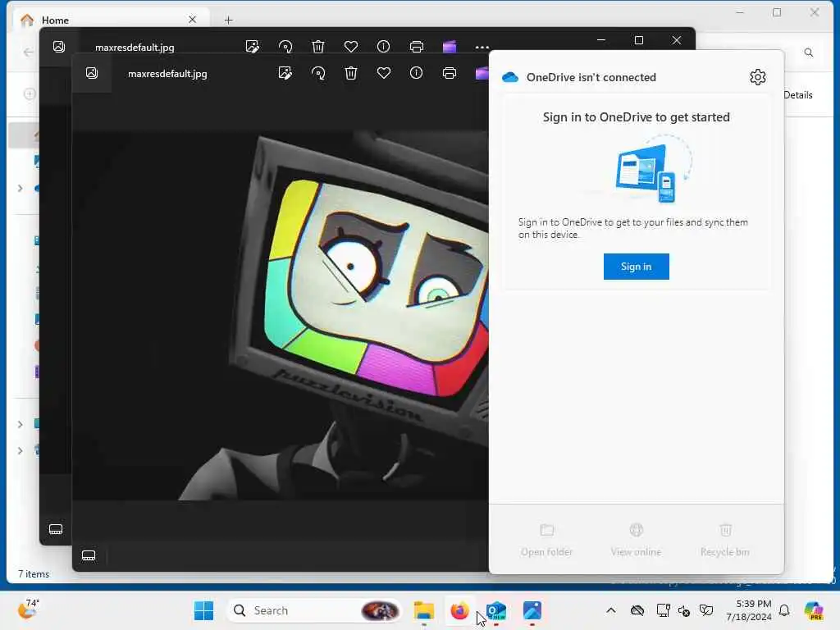840x630 pixels.
Task: Print from the back Photos window
Action: [x=416, y=47]
